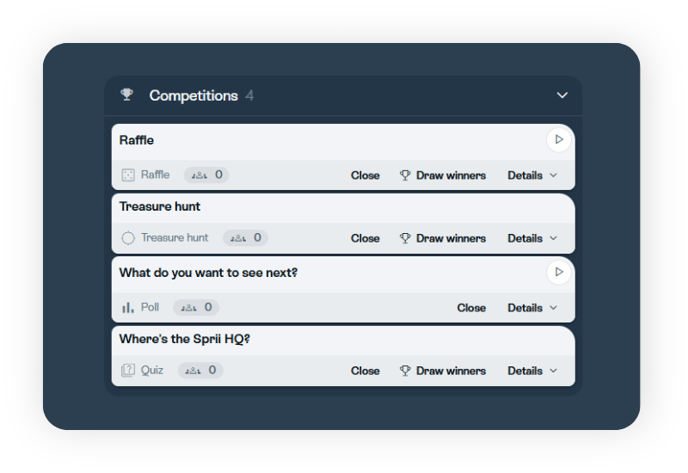Collapse the Competitions panel with the chevron
Image resolution: width=688 pixels, height=473 pixels.
562,95
